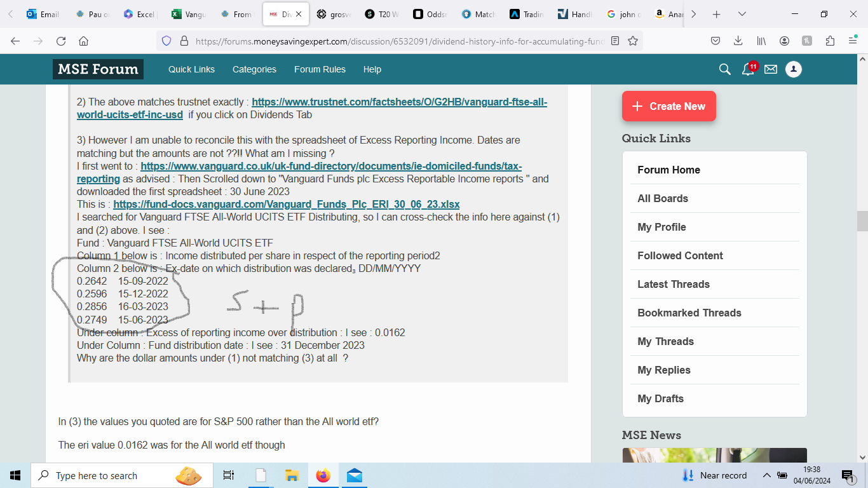Open Bookmarked Threads

pos(689,313)
